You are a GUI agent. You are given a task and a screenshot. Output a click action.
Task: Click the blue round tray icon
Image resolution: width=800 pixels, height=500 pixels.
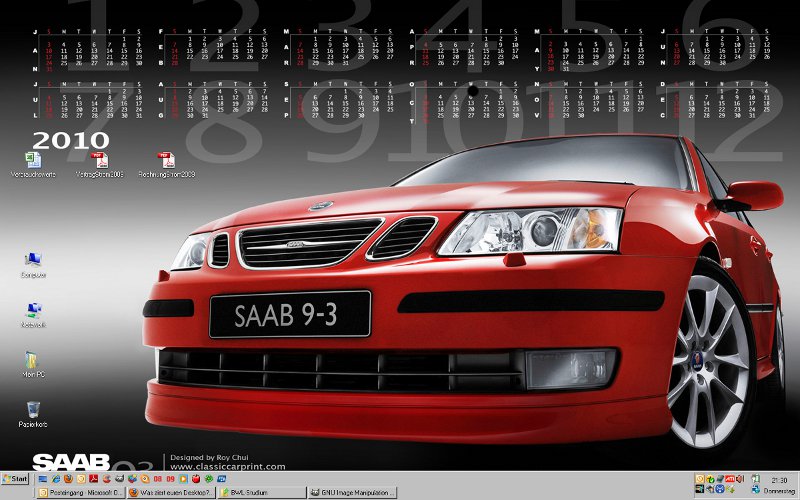tap(720, 490)
